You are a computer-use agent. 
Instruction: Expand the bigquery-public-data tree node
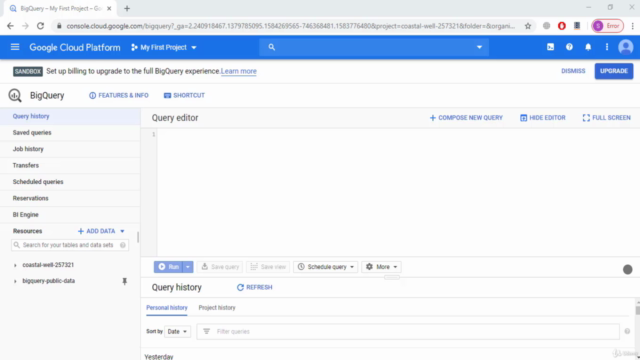pyautogui.click(x=15, y=281)
